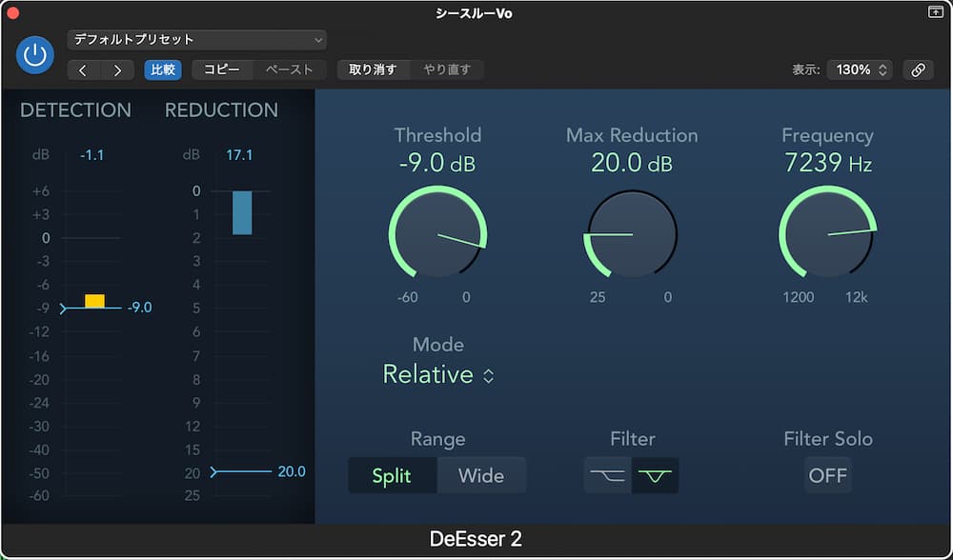
Task: Click the 表示: view label
Action: (806, 70)
